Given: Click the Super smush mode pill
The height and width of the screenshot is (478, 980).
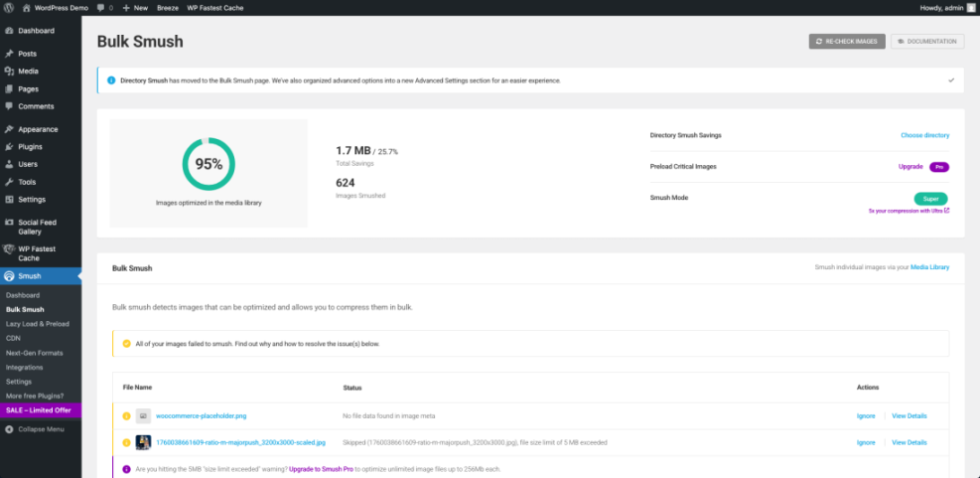Looking at the screenshot, I should click(x=930, y=199).
